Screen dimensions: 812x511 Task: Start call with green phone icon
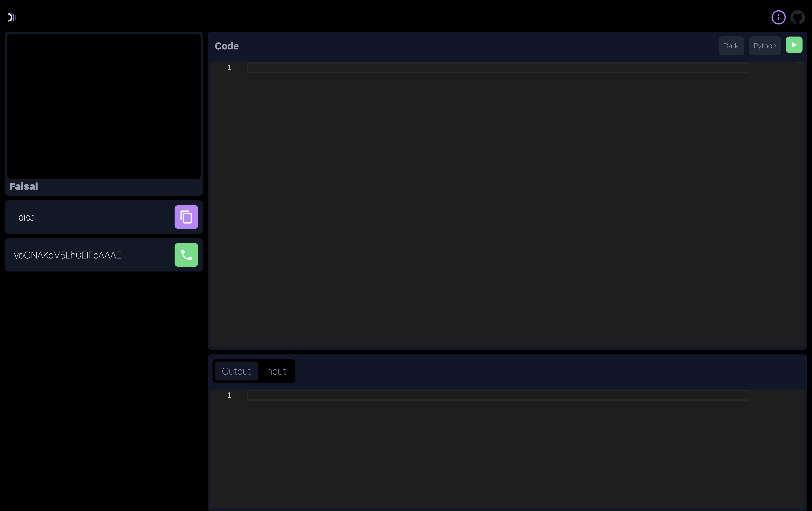point(186,255)
